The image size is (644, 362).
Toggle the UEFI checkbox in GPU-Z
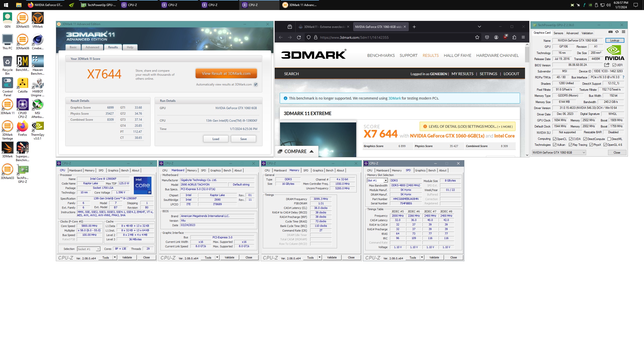(614, 65)
